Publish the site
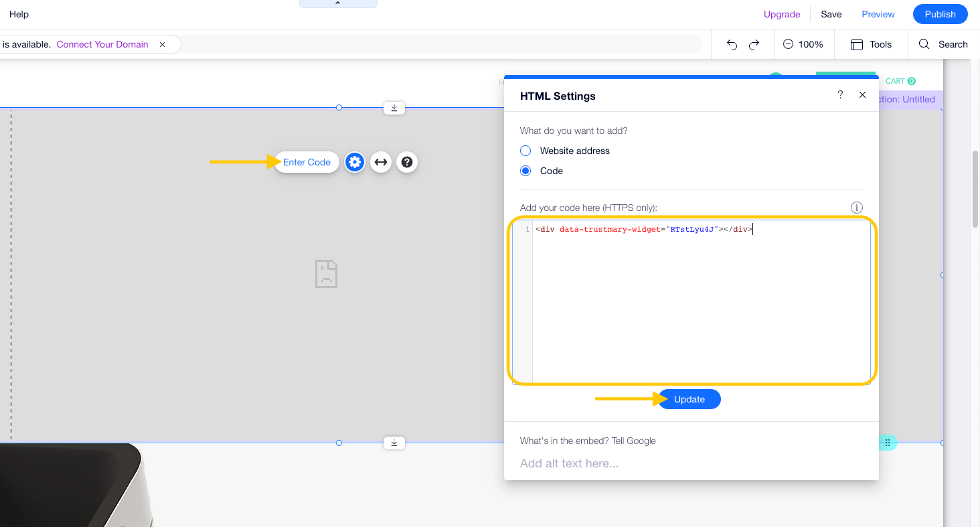The width and height of the screenshot is (980, 527). pyautogui.click(x=941, y=14)
